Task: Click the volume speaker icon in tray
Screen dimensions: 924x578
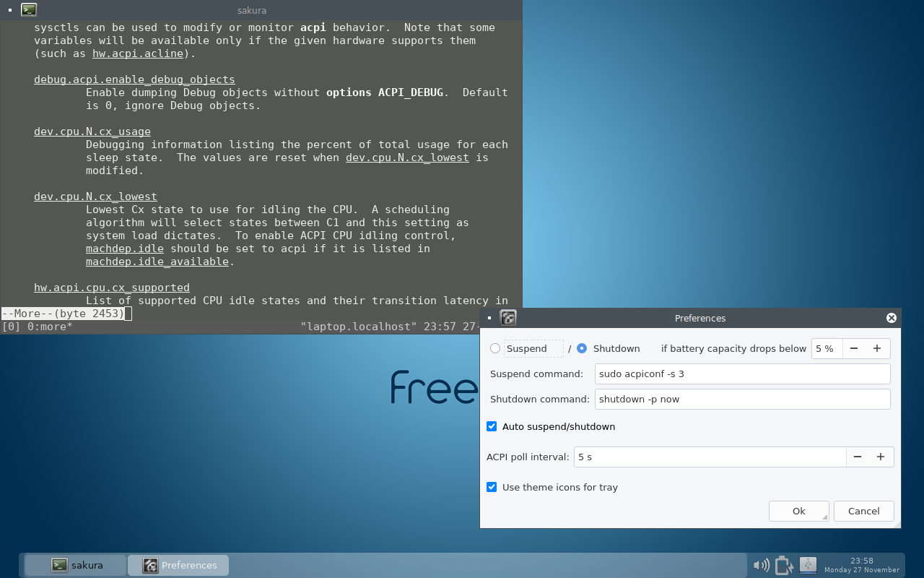Action: coord(761,565)
